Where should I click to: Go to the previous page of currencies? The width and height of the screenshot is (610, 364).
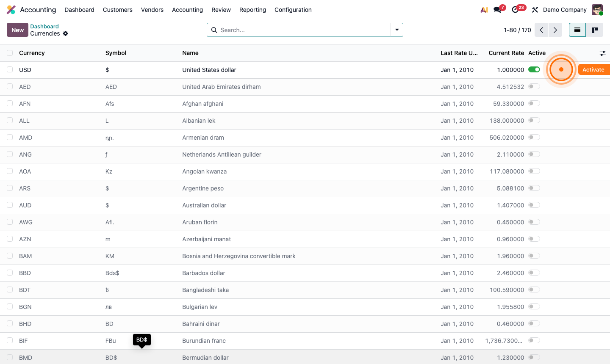(541, 30)
